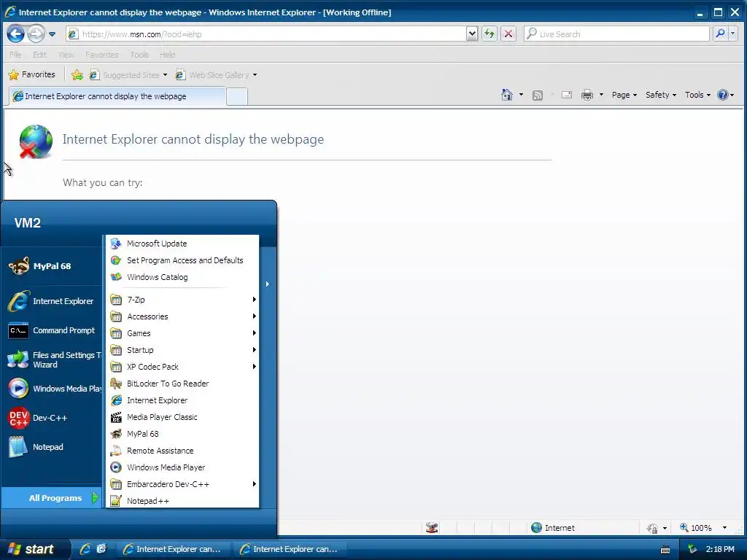This screenshot has width=747, height=560.
Task: Click the msn.com address bar field
Action: click(266, 34)
